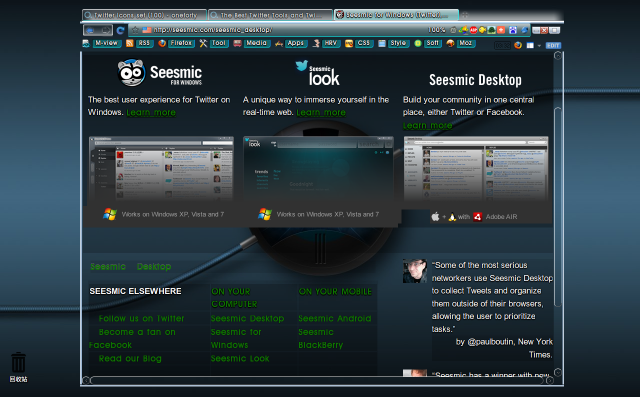Open the Seesmic Look table link

(240, 359)
